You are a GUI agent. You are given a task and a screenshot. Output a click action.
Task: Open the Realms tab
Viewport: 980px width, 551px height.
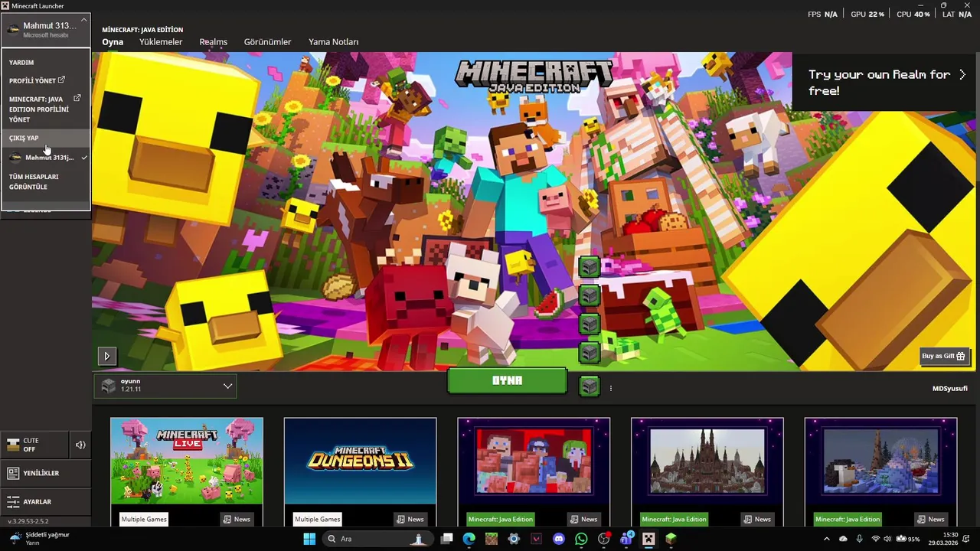pyautogui.click(x=214, y=42)
